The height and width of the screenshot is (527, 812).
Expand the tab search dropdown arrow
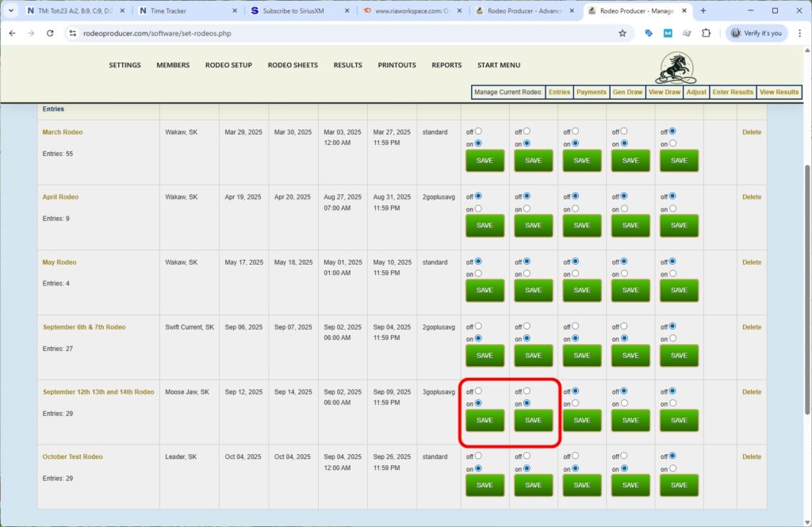[11, 11]
